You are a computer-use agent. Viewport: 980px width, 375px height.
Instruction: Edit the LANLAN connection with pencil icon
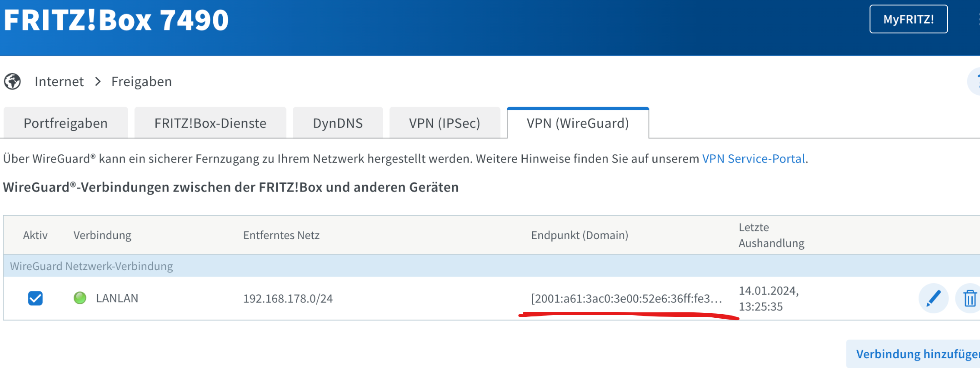tap(933, 298)
